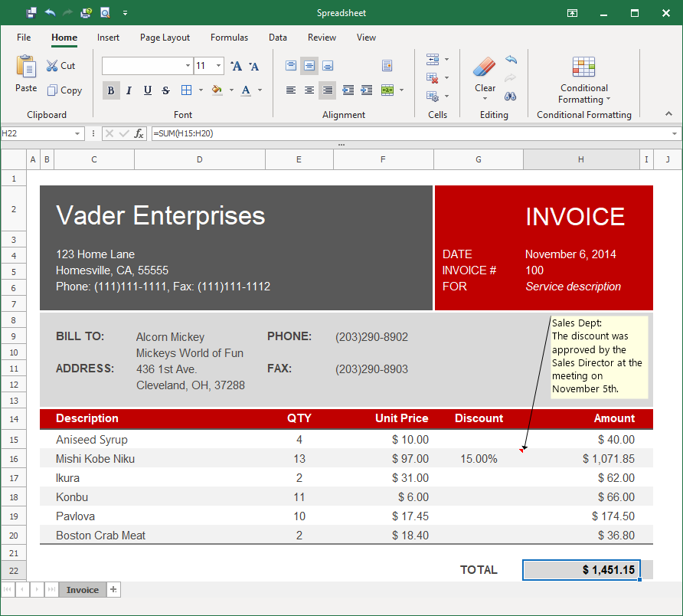
Task: Click inside the formula bar
Action: 306,133
